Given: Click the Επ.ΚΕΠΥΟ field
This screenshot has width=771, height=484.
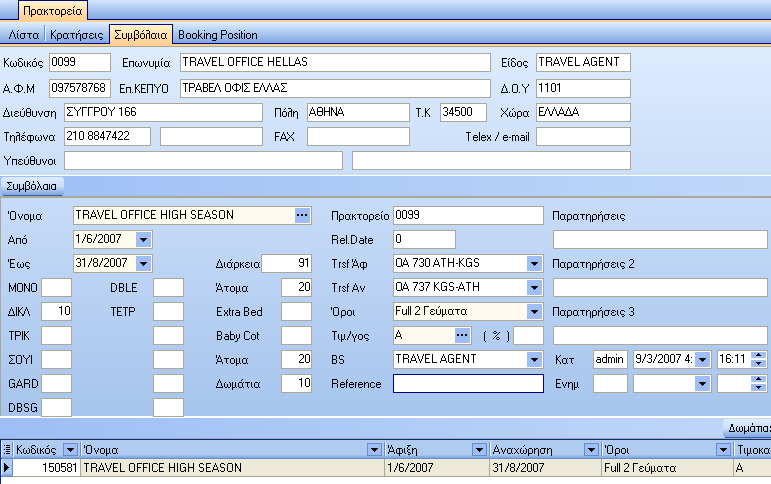Looking at the screenshot, I should point(335,89).
